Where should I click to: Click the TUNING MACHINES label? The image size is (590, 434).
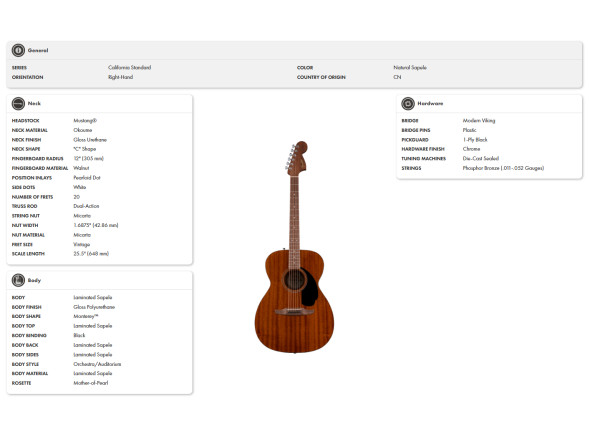(424, 158)
